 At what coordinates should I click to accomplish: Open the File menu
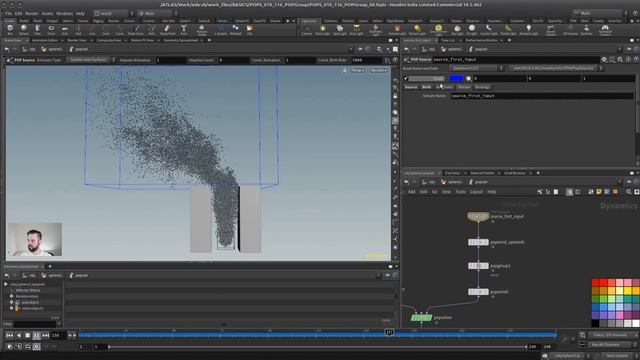tap(8, 13)
